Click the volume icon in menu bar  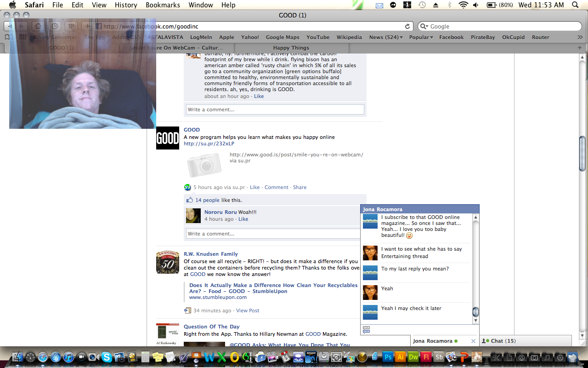[x=475, y=5]
